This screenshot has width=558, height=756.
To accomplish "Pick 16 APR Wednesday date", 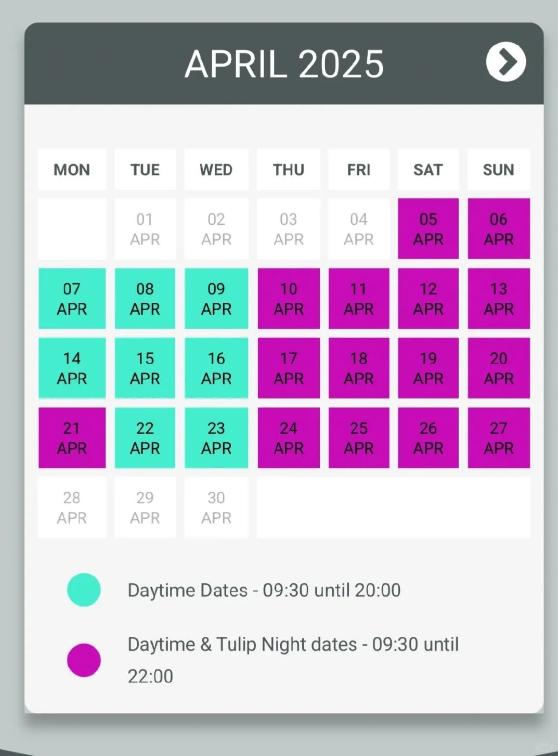I will tap(216, 368).
